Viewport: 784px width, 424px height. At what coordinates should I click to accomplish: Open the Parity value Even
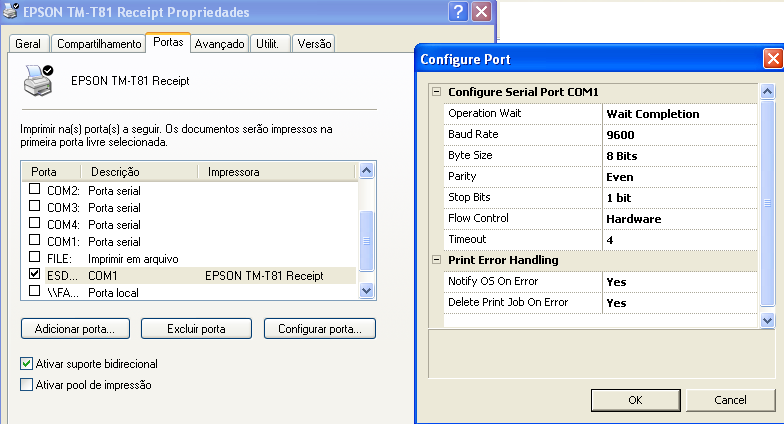680,177
